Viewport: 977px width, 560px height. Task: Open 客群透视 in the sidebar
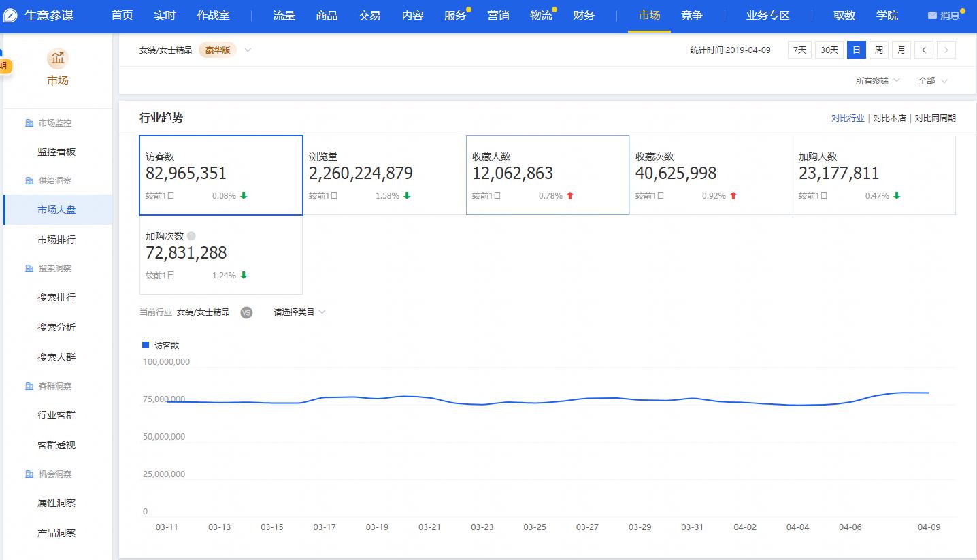click(x=56, y=445)
